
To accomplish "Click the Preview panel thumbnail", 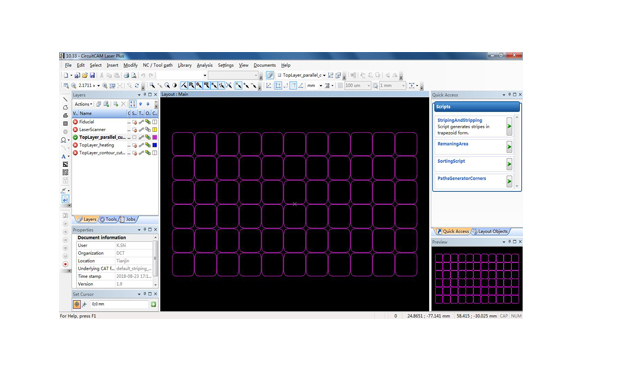I will (477, 279).
